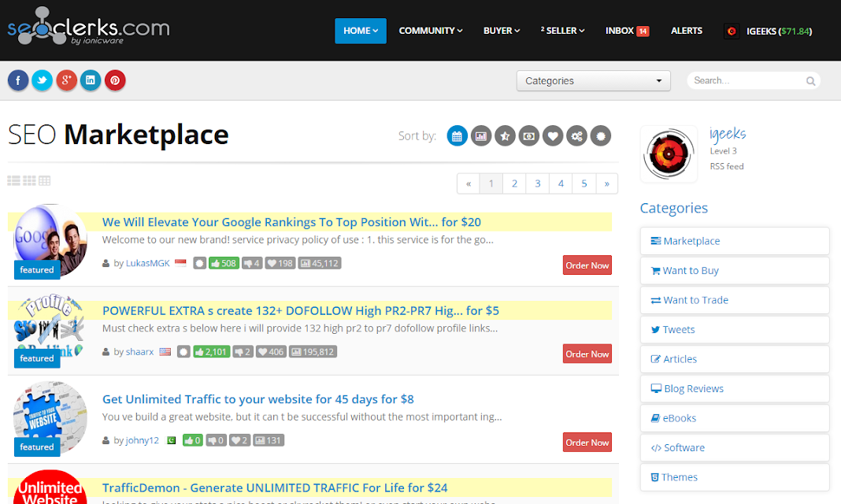
Task: Open the Google Plus social icon
Action: pyautogui.click(x=66, y=80)
